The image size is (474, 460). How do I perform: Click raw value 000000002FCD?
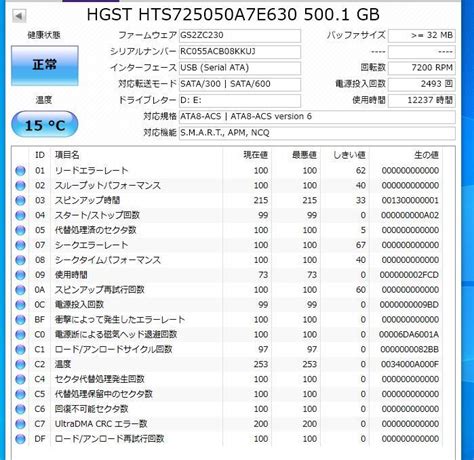pyautogui.click(x=409, y=275)
